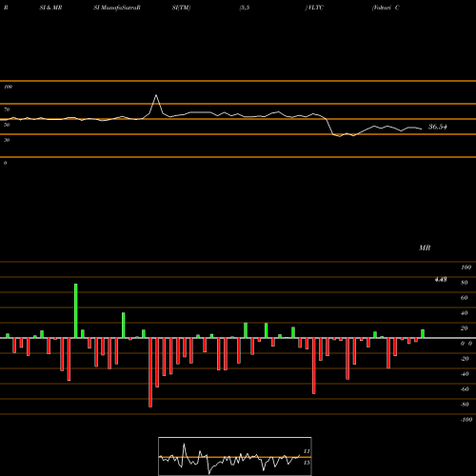476x476 pixels.
Task: Click the tallest green MR bar
Action: pyautogui.click(x=75, y=310)
